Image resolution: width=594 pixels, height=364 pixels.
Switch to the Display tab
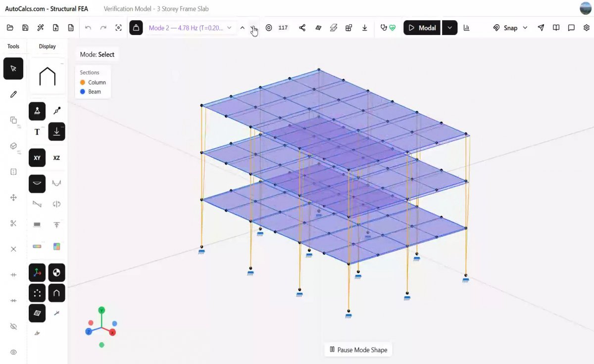pos(48,46)
